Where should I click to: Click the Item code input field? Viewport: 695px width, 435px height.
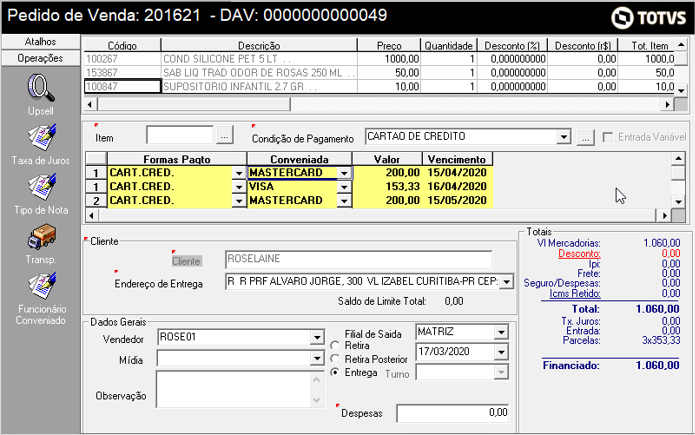180,135
